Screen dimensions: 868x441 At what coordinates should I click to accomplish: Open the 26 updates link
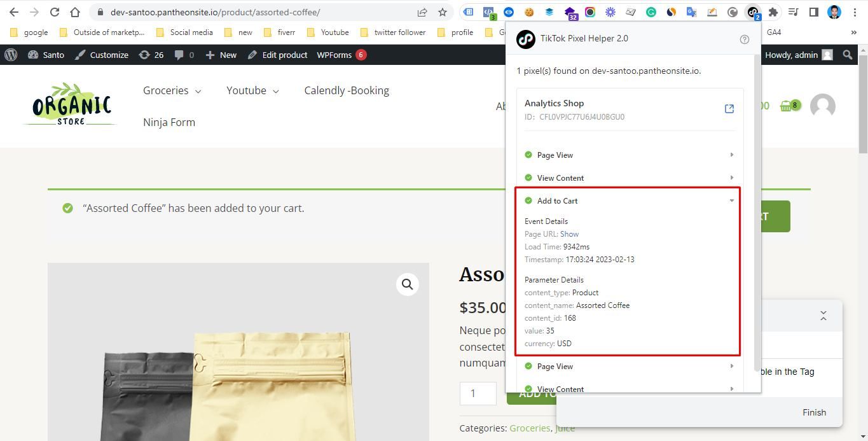[x=151, y=55]
